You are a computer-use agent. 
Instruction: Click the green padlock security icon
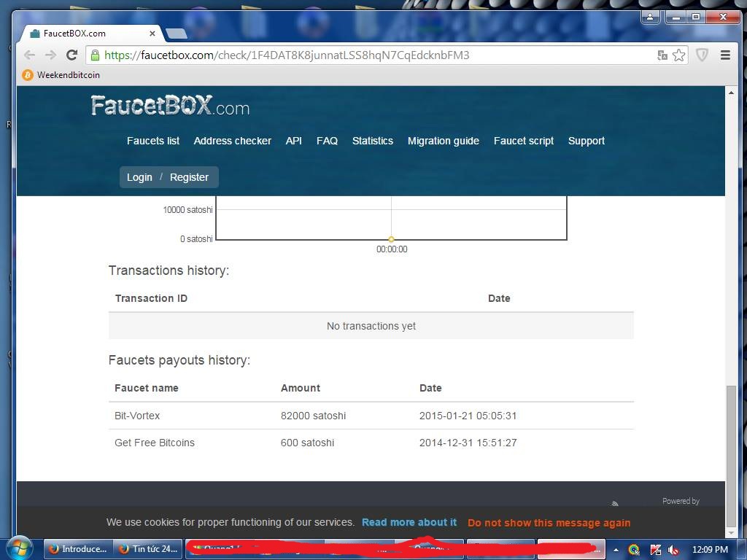(x=95, y=55)
